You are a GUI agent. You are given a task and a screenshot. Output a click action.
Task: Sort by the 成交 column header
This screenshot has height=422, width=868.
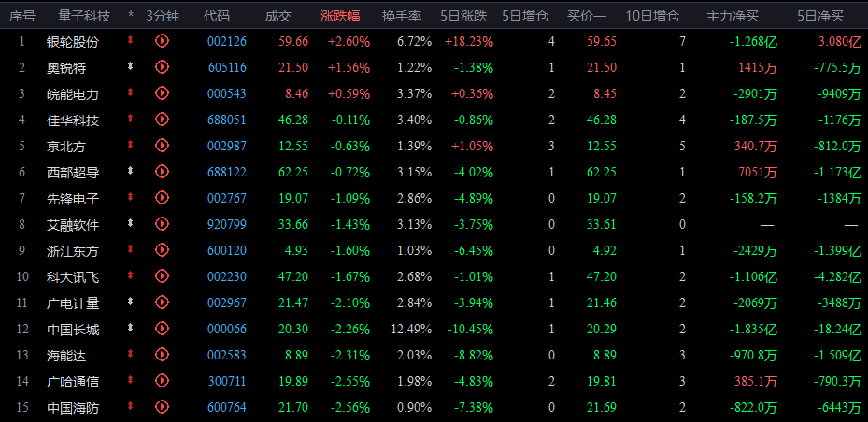pyautogui.click(x=277, y=16)
